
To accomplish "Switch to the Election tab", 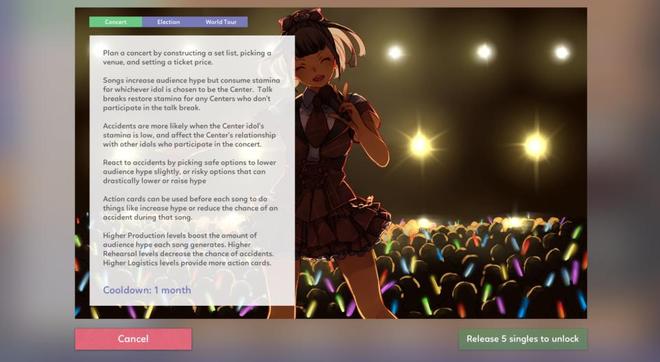I will click(x=168, y=22).
